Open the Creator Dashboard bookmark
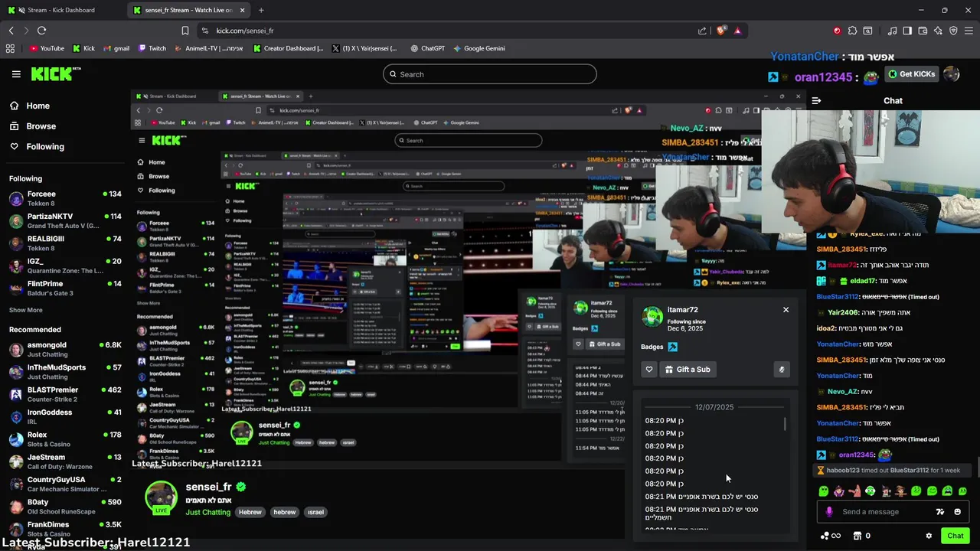Screen dimensions: 980x551 289,48
